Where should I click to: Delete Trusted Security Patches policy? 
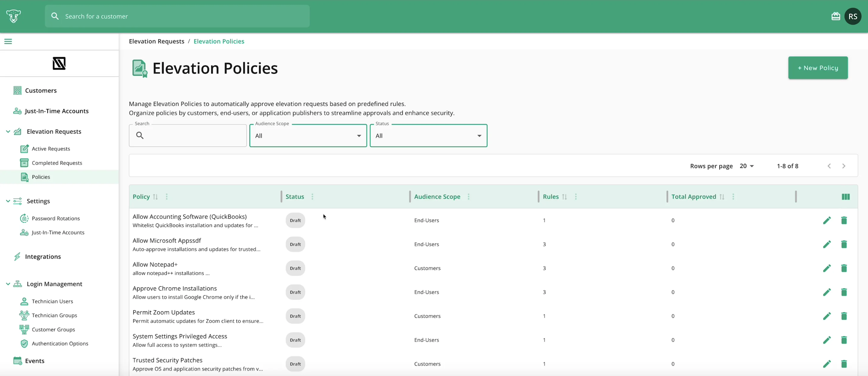click(844, 364)
